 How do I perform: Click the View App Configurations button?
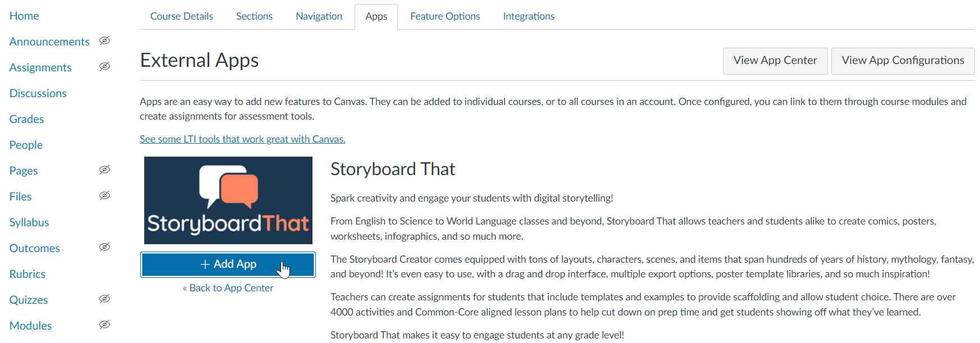[x=903, y=61]
